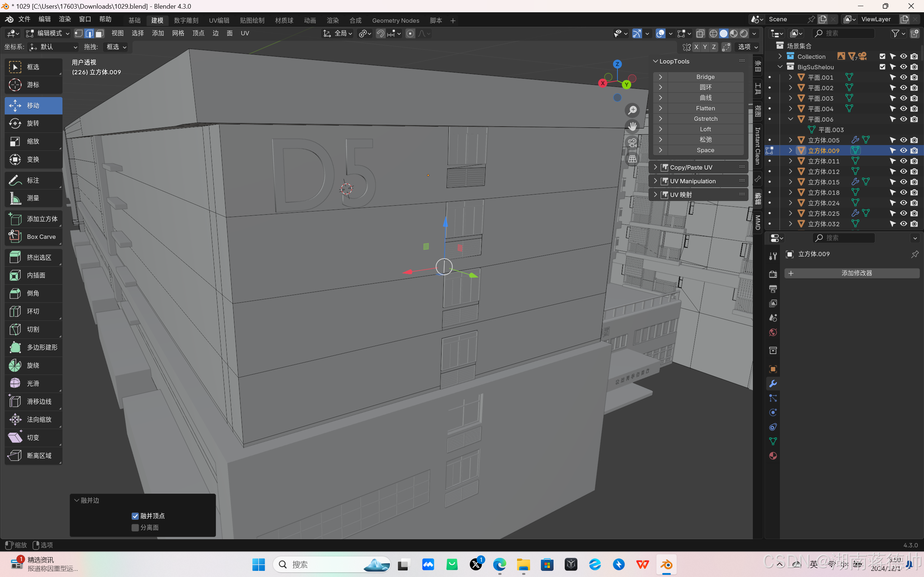Click the Z axis on navigation gizmo
The image size is (924, 577).
617,64
